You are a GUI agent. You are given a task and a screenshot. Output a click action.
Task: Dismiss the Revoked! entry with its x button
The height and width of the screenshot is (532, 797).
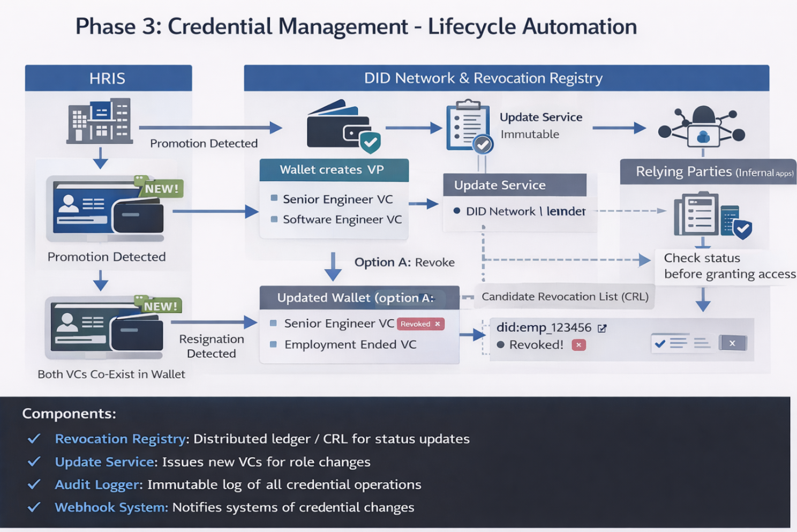(578, 345)
